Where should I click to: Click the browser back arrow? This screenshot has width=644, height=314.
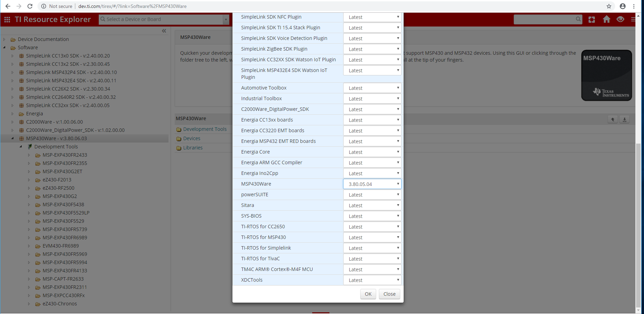[x=8, y=6]
